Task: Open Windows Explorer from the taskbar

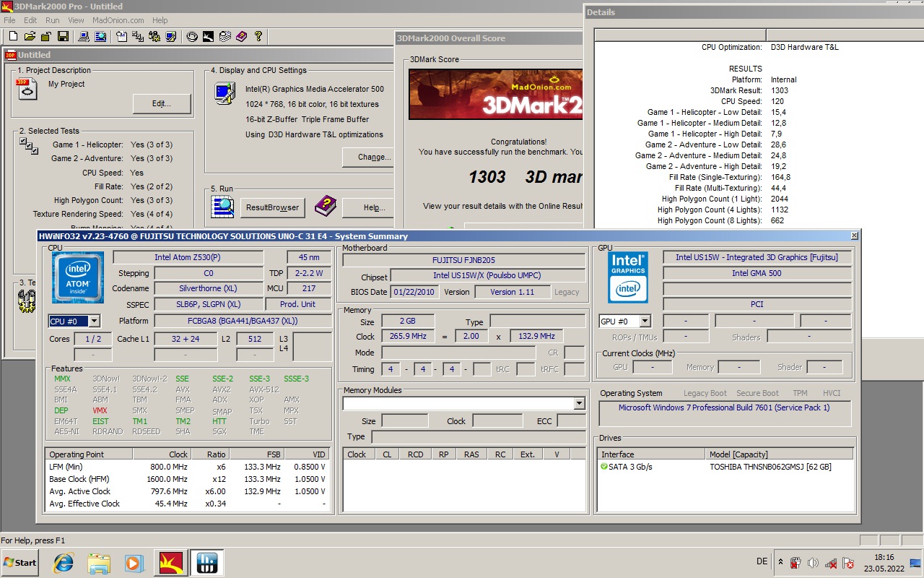Action: coord(99,563)
